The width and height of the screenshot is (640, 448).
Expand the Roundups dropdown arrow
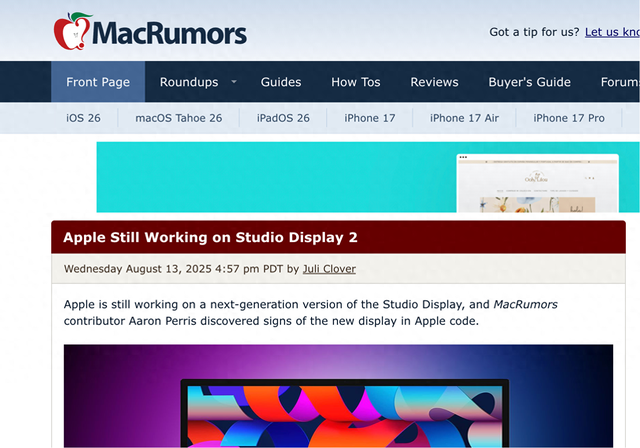pyautogui.click(x=234, y=82)
